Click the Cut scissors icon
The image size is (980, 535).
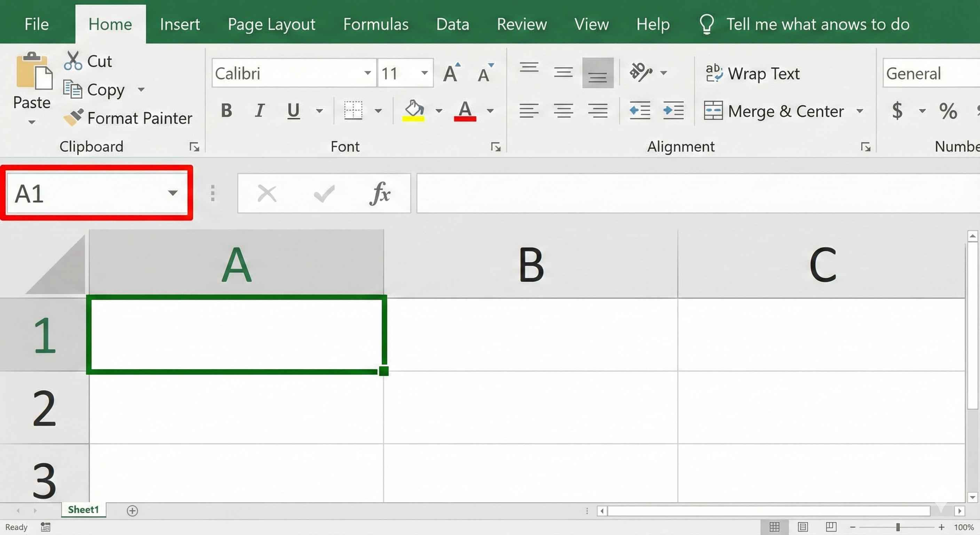[x=73, y=61]
